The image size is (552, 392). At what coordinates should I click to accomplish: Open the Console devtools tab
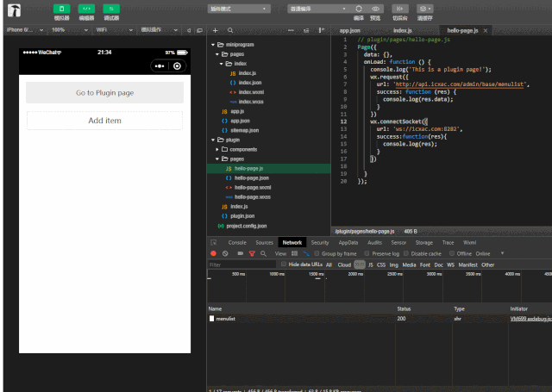237,243
